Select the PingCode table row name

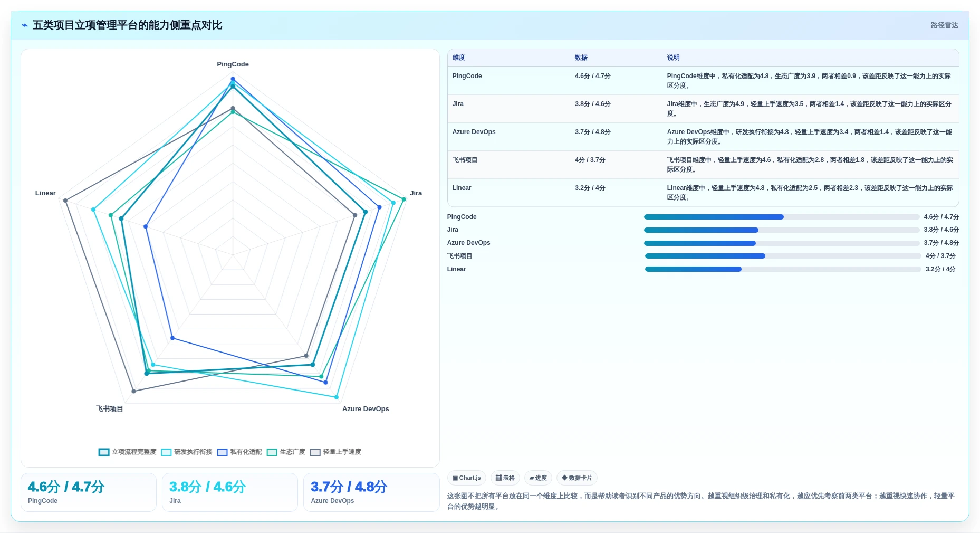(x=467, y=76)
